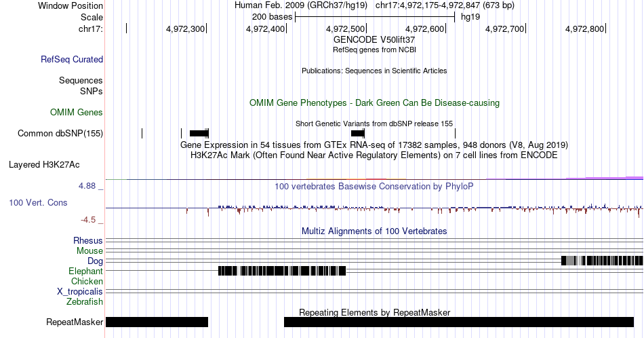Click the leftmost dbSNP tick mark
Screen dimensions: 644x338
click(x=142, y=133)
